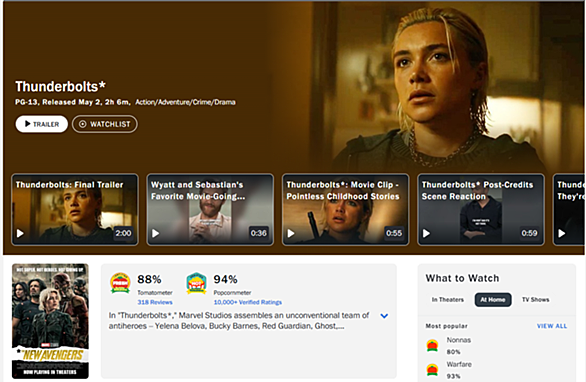Click the 88% Tomatometer score

[149, 279]
